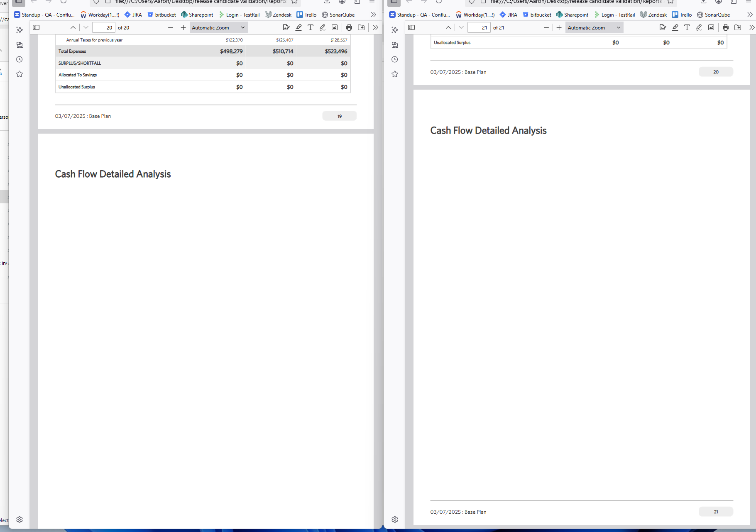Open bookmarks via the star sidebar icon

19,74
